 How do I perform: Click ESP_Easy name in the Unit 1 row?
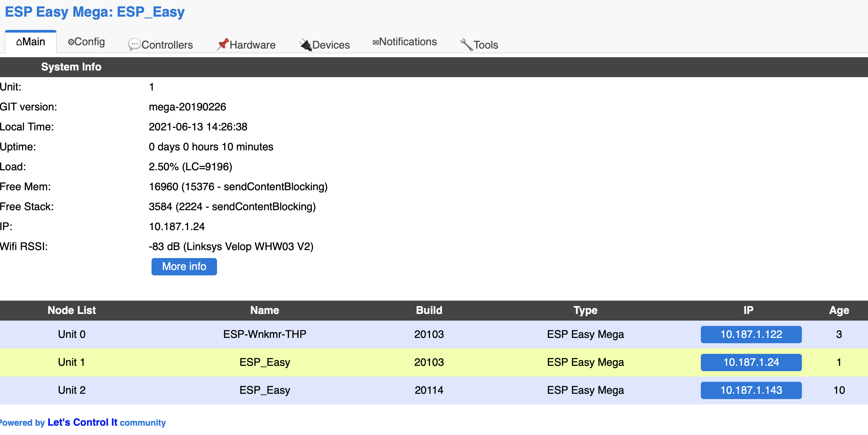(x=265, y=362)
